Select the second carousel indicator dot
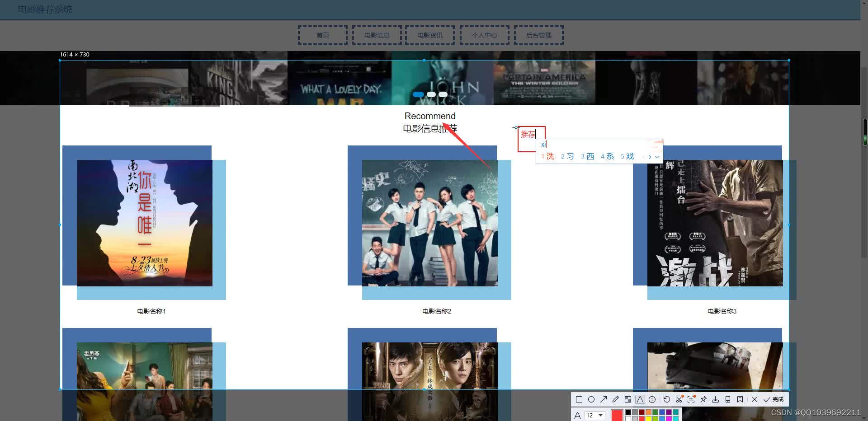 [431, 94]
